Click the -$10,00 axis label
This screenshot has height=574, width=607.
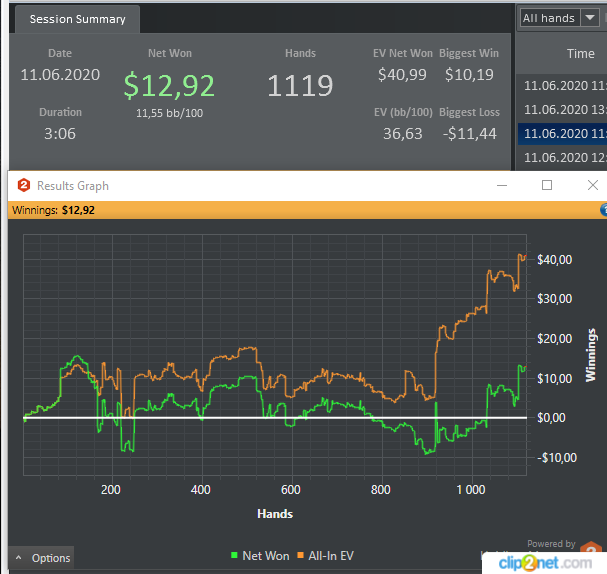[x=557, y=457]
